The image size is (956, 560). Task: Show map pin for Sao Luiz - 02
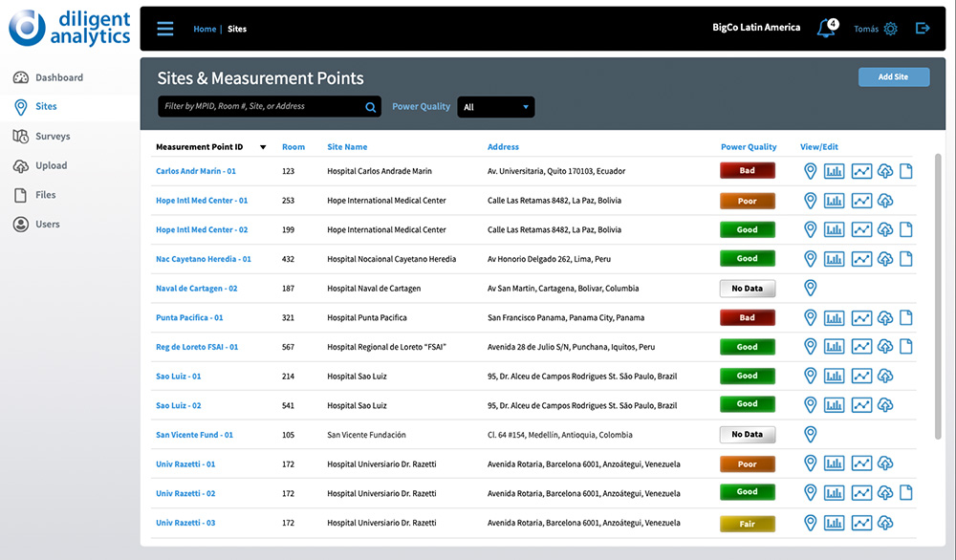tap(811, 404)
